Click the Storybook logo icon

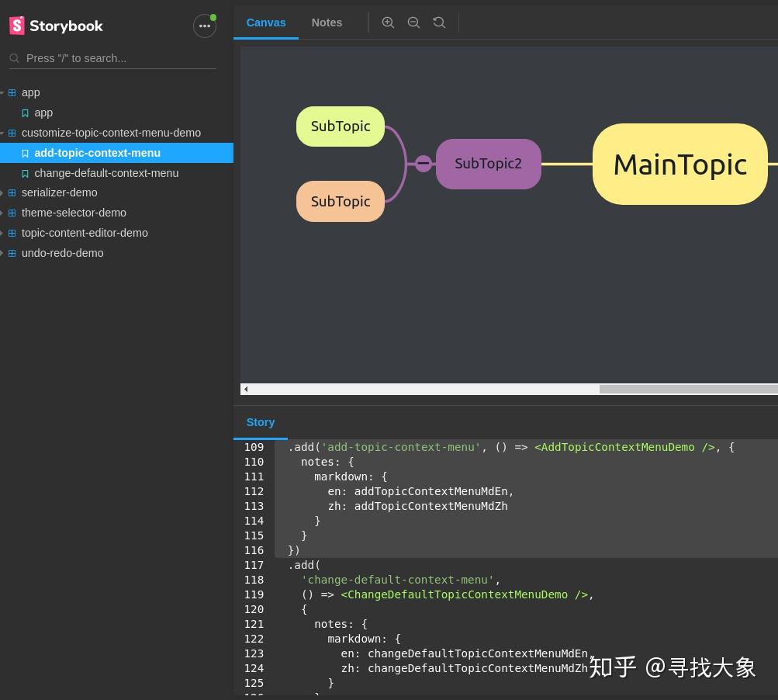click(17, 26)
